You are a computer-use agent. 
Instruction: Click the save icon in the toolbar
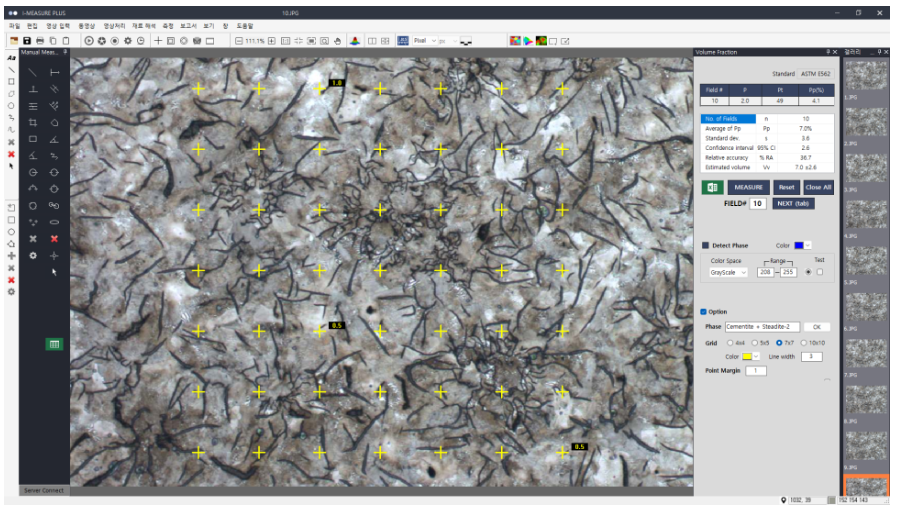tap(27, 41)
